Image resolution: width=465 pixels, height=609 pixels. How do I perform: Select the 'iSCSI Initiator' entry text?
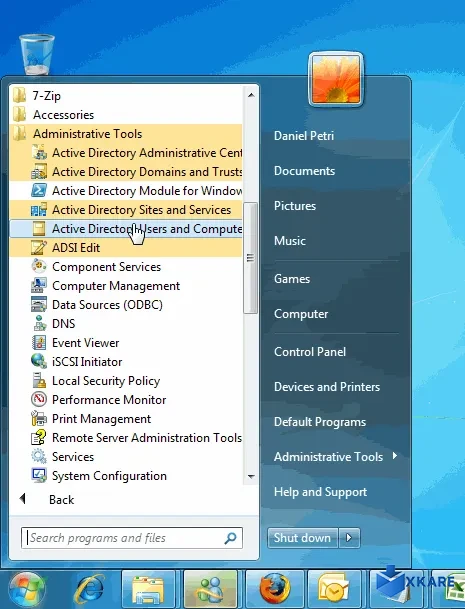click(87, 362)
